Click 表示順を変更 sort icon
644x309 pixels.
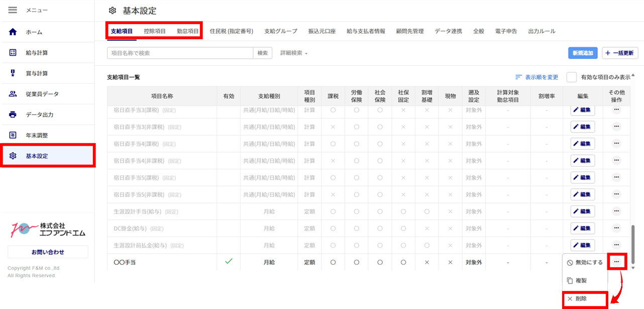point(519,77)
